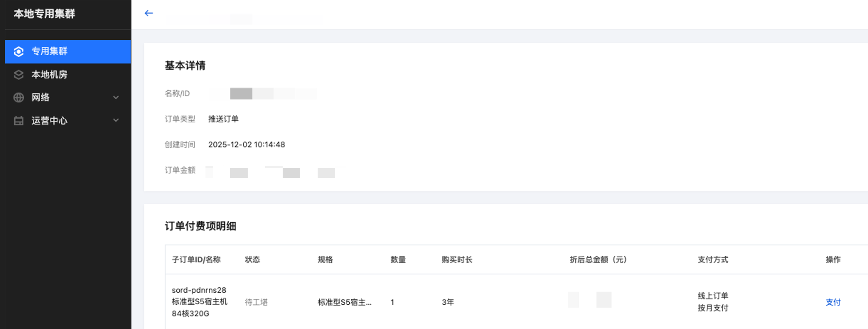Viewport: 868px width, 329px height.
Task: Click the 规格 column header
Action: pyautogui.click(x=325, y=260)
